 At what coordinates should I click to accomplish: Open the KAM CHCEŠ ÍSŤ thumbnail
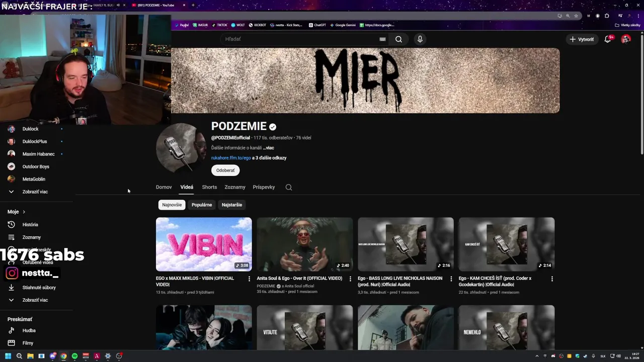[507, 244]
